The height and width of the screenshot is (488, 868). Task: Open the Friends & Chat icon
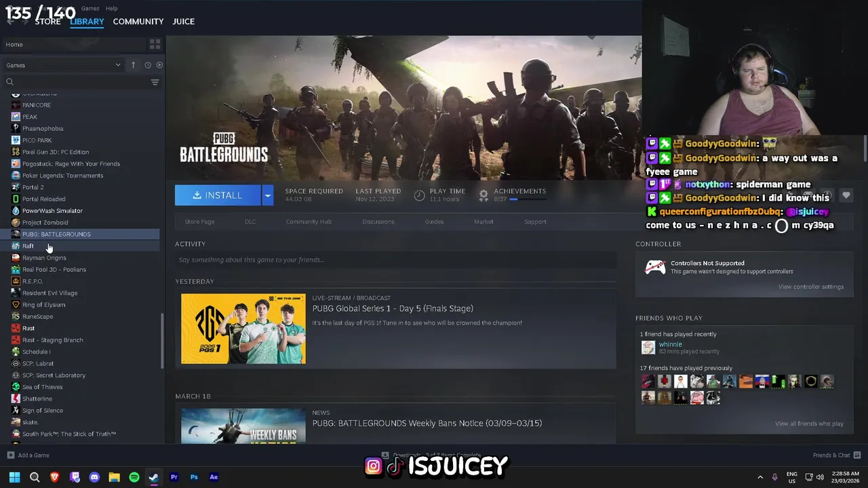tap(857, 455)
